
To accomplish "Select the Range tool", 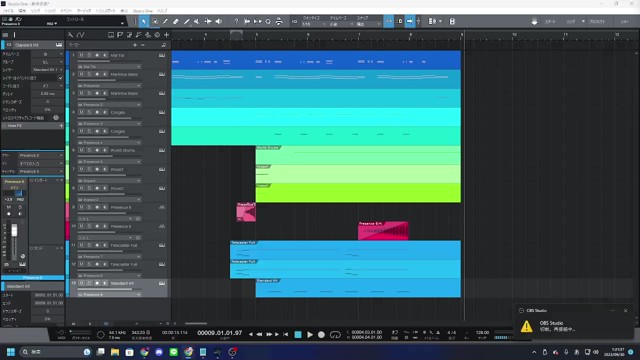I will (x=155, y=22).
